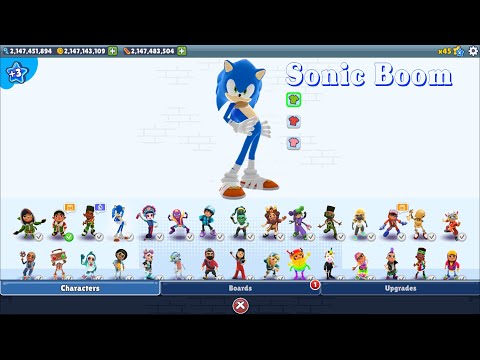Select the purple mohawk punk character
This screenshot has height=360, width=480.
[x=391, y=264]
